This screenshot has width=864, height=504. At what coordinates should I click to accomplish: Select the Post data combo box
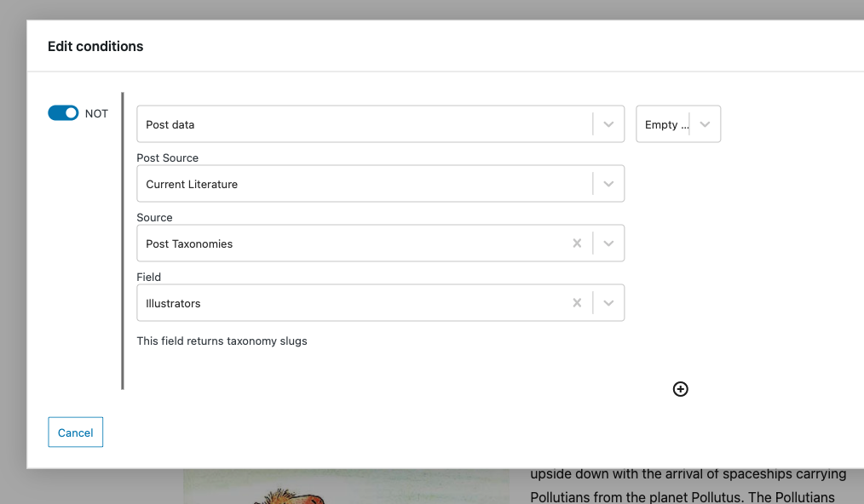pos(380,124)
